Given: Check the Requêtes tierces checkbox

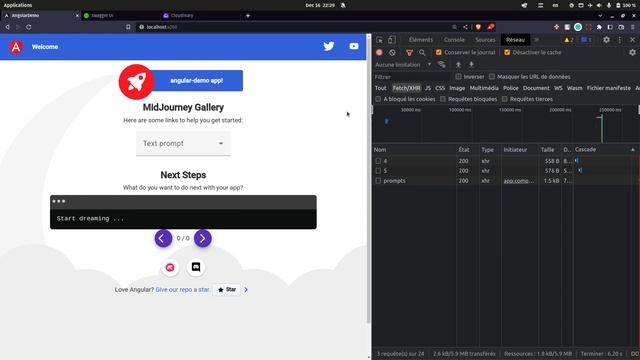Looking at the screenshot, I should pos(504,99).
